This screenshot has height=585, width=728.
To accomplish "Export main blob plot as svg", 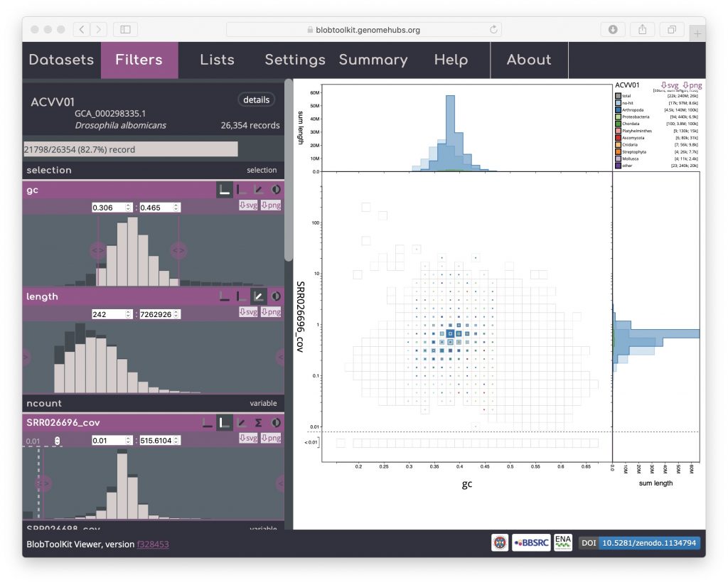I will [x=669, y=85].
